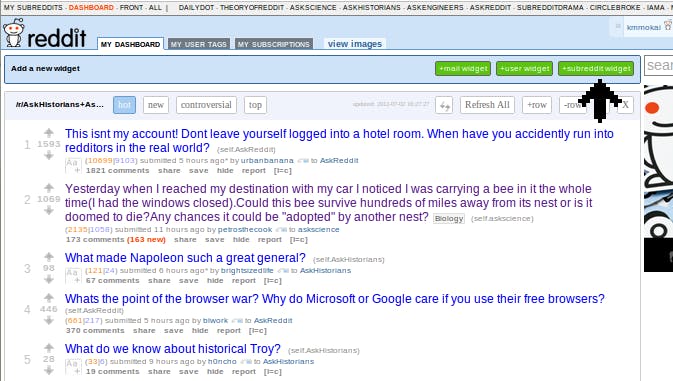
Task: Click the tag icon beside blwork
Action: 237,321
